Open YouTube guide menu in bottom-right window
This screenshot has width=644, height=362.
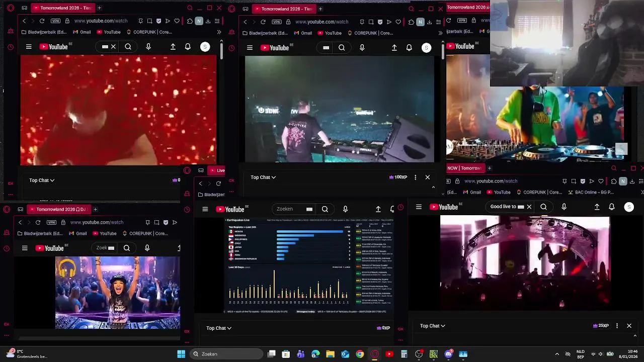(x=419, y=207)
